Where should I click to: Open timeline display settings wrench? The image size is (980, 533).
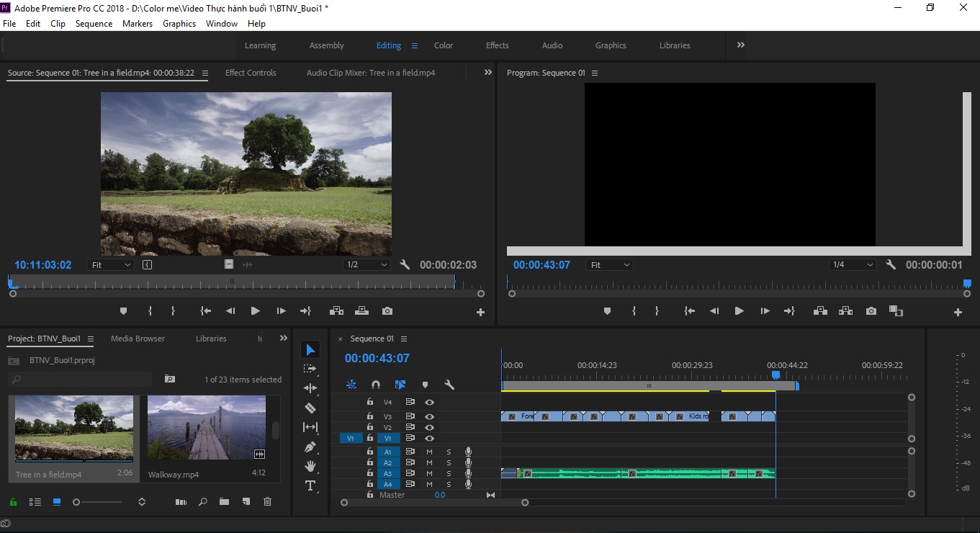click(x=449, y=385)
